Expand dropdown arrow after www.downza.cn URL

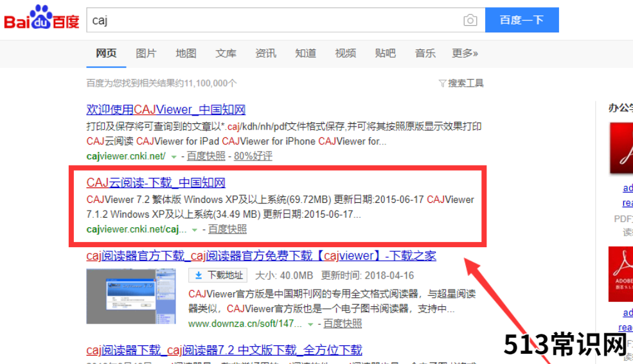(x=310, y=324)
